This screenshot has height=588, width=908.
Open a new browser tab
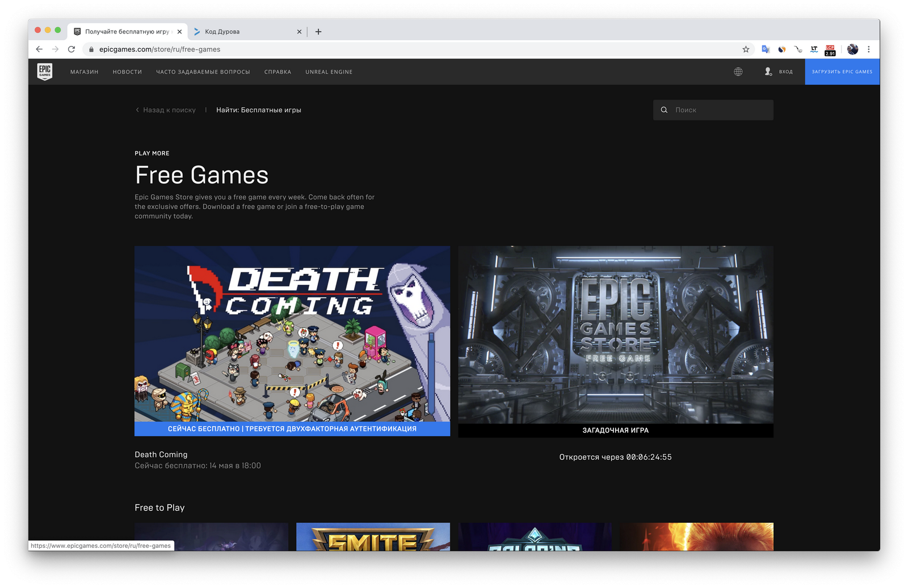point(318,32)
